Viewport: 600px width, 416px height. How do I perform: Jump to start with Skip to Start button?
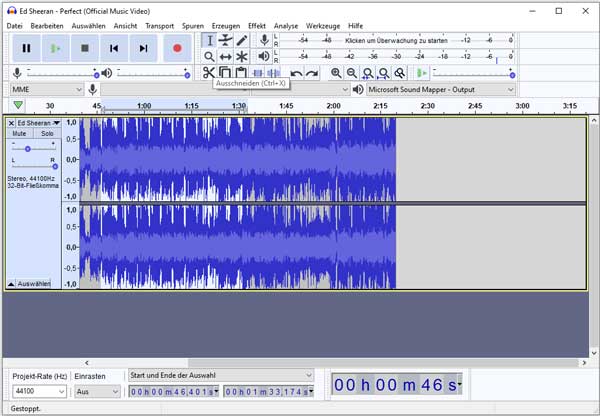[x=114, y=48]
